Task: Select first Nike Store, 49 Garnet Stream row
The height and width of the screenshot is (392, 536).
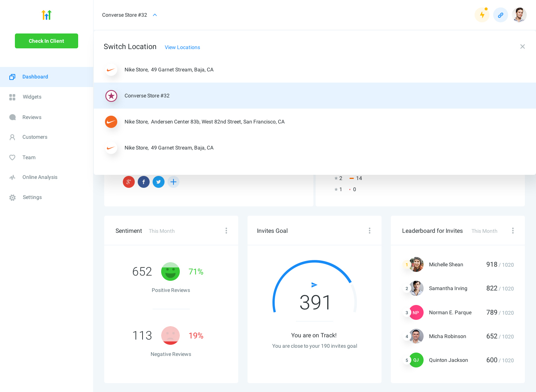Action: 315,70
